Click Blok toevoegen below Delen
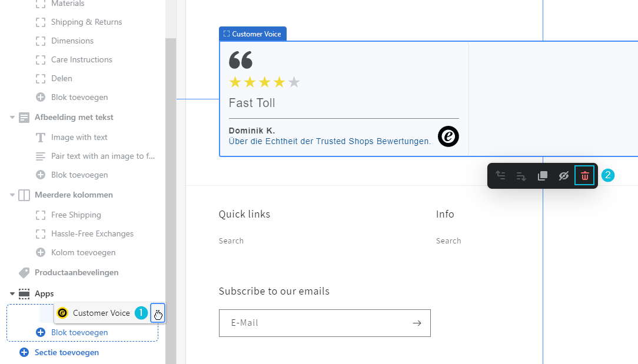The image size is (638, 364). [x=79, y=97]
